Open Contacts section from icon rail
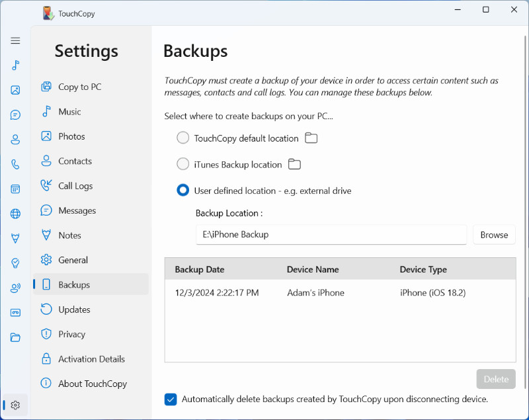The width and height of the screenshot is (529, 420). pos(15,140)
